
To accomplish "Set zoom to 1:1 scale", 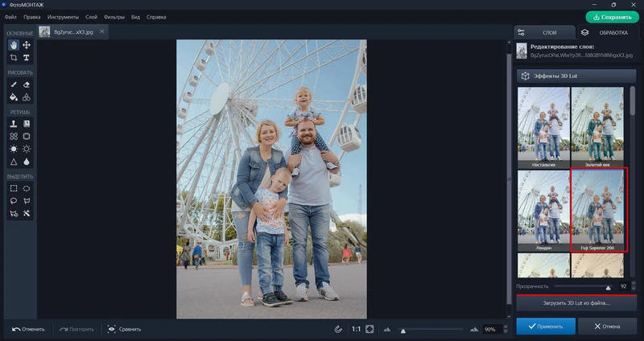I will pos(356,329).
